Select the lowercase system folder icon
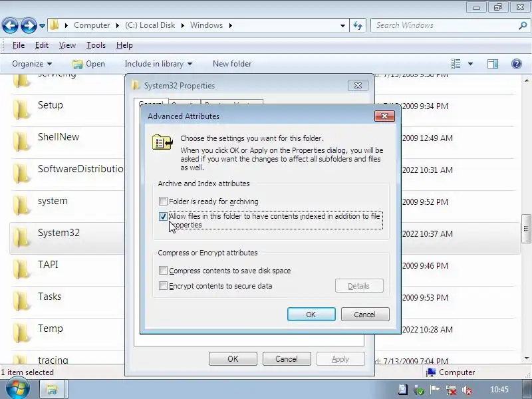The image size is (532, 399). click(x=21, y=205)
